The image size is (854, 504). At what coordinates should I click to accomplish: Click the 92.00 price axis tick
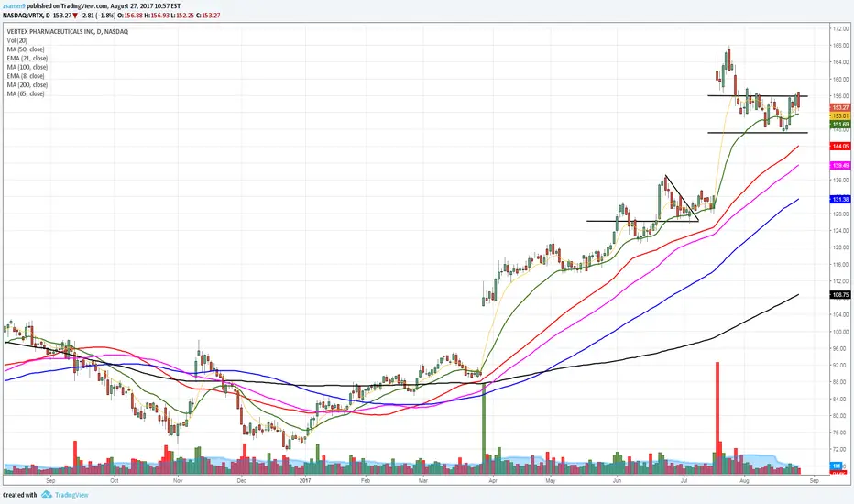tap(840, 365)
